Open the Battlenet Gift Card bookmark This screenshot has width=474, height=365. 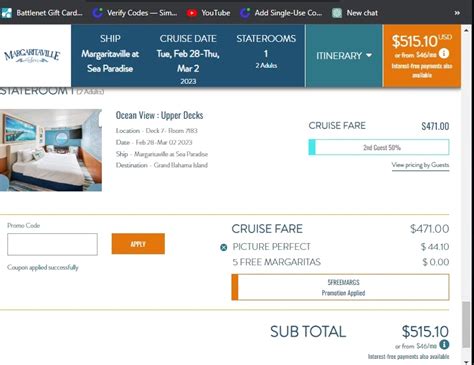pyautogui.click(x=42, y=13)
